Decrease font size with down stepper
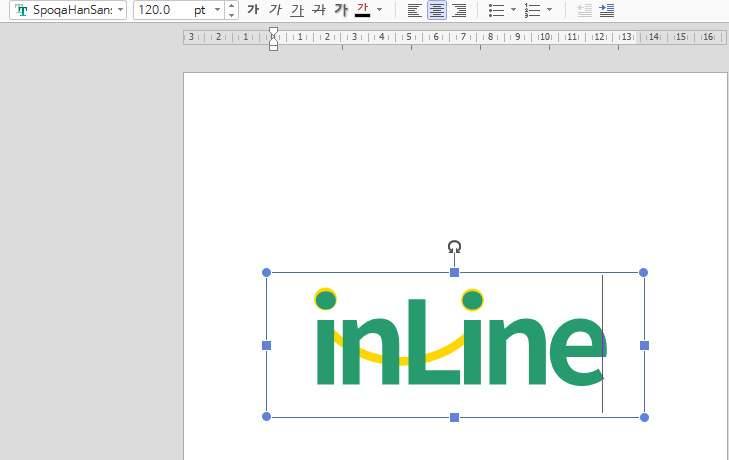729x460 pixels. [x=232, y=15]
